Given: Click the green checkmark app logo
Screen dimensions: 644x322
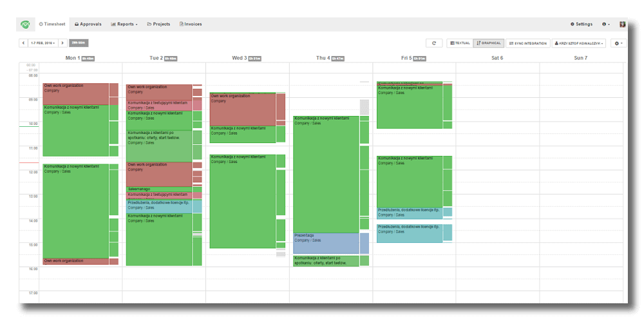Looking at the screenshot, I should [26, 24].
